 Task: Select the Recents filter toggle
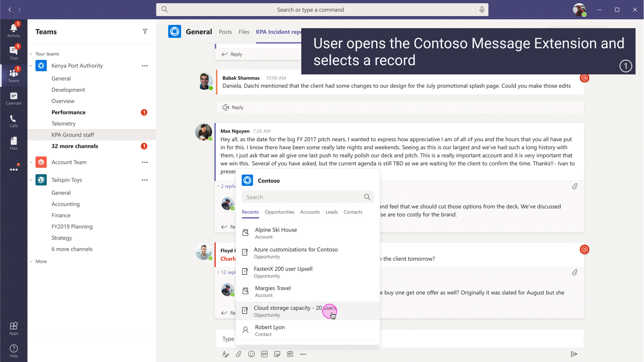[x=250, y=212]
